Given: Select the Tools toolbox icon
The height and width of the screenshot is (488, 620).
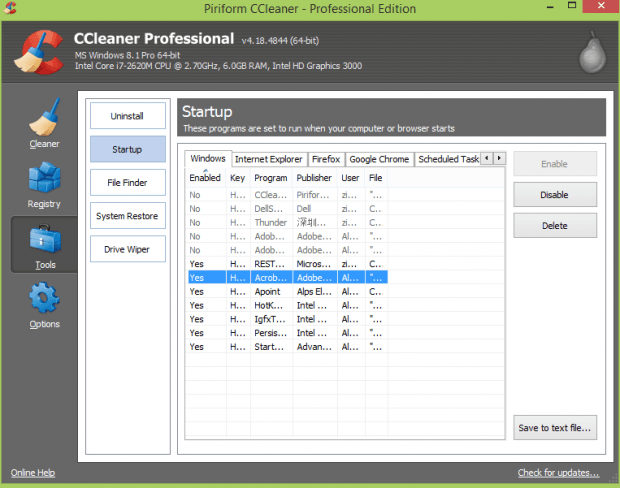Looking at the screenshot, I should tap(45, 238).
